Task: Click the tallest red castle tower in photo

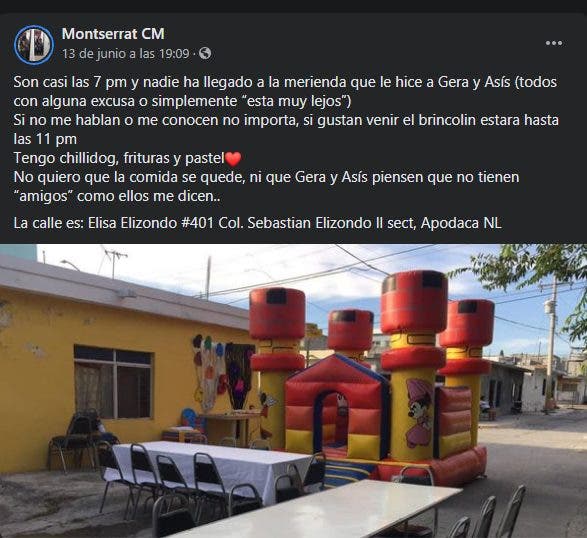Action: point(414,302)
